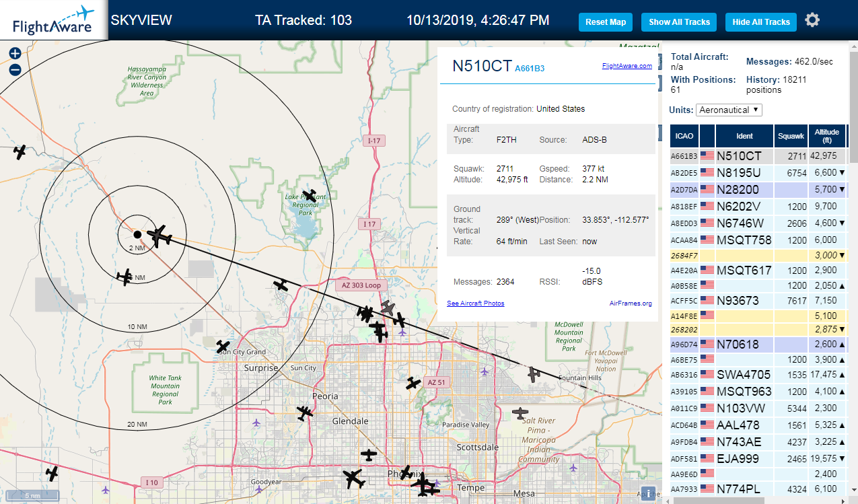Select the aircraft just above Phoenix label
This screenshot has width=858, height=504.
click(x=405, y=472)
